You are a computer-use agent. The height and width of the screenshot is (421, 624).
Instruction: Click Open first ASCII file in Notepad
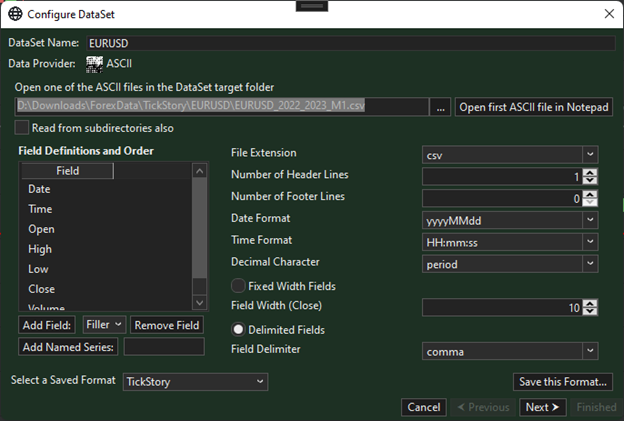(533, 107)
